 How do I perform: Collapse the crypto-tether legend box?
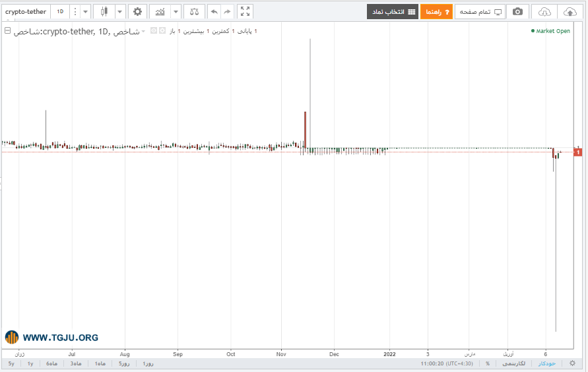tap(7, 31)
